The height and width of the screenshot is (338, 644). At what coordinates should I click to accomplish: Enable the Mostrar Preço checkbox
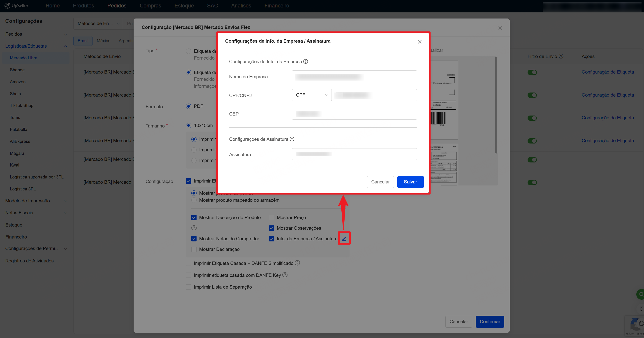[271, 217]
